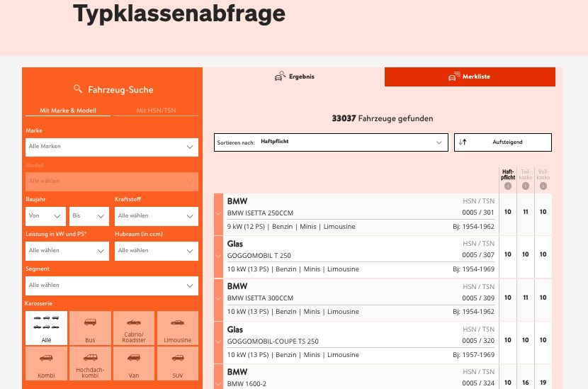588x389 pixels.
Task: Expand the BMW ISETTA 250CCM row
Action: point(218,214)
